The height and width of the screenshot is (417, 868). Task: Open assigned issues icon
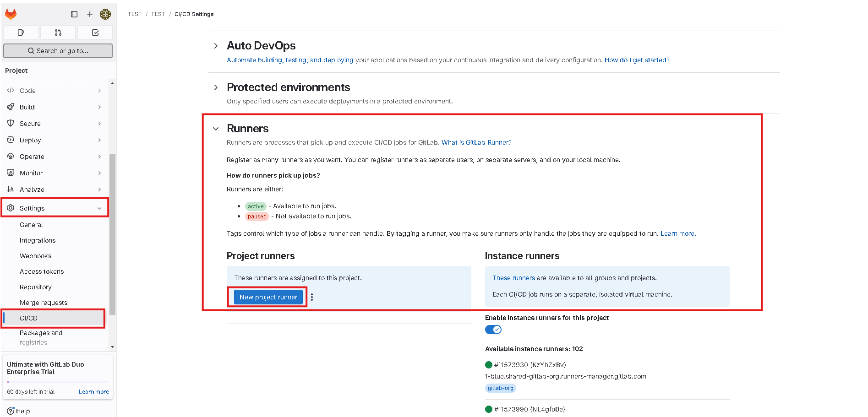tap(21, 32)
